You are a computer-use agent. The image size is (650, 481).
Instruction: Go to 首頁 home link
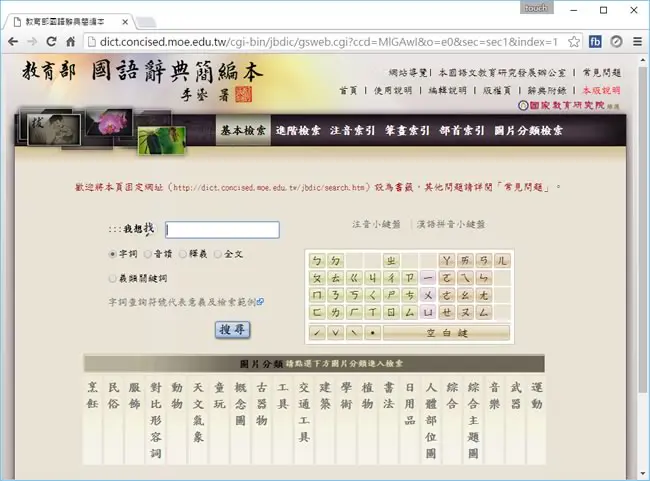click(348, 90)
